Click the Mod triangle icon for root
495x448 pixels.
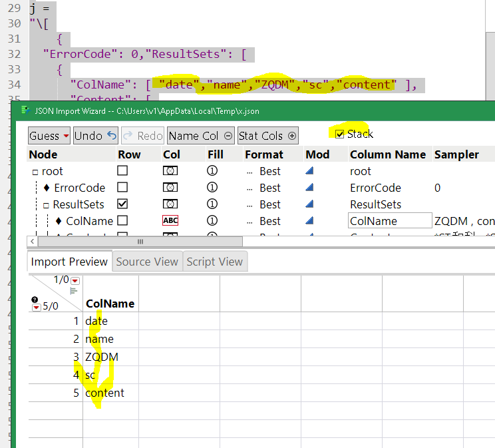click(x=309, y=171)
